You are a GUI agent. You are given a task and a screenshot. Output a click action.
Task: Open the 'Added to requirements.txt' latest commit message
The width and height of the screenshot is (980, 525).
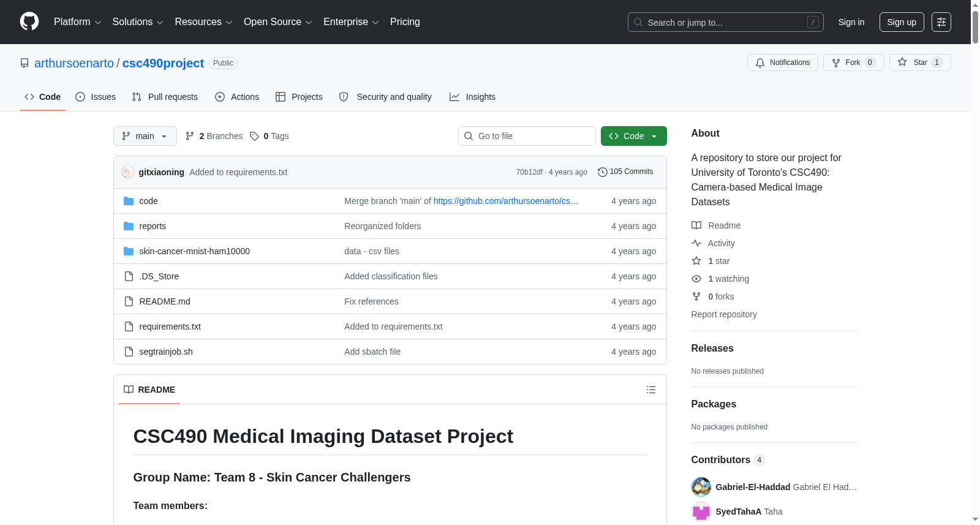pyautogui.click(x=238, y=172)
